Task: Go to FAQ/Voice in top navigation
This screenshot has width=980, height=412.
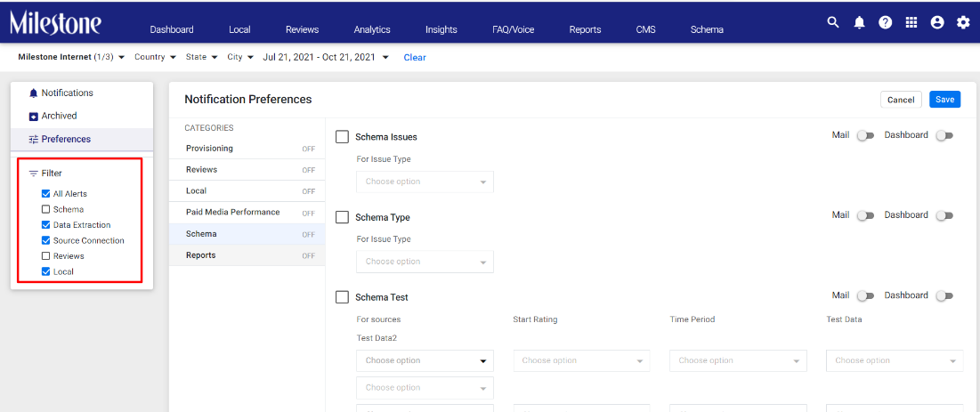Action: tap(513, 29)
